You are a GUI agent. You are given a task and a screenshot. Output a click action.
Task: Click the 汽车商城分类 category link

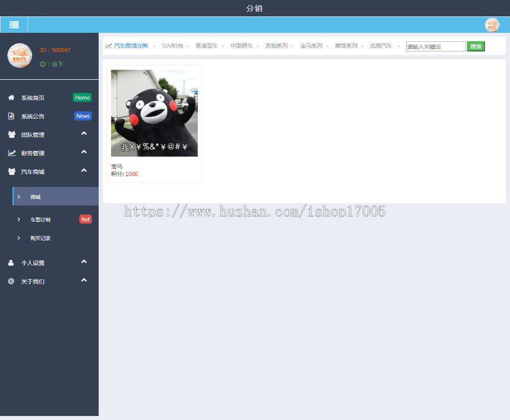(131, 46)
